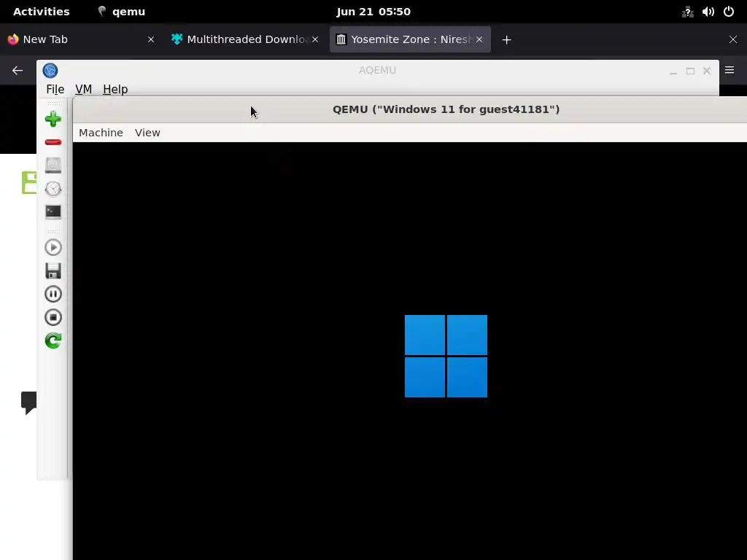Open QEMU View menu
The height and width of the screenshot is (560, 747).
[x=147, y=133]
